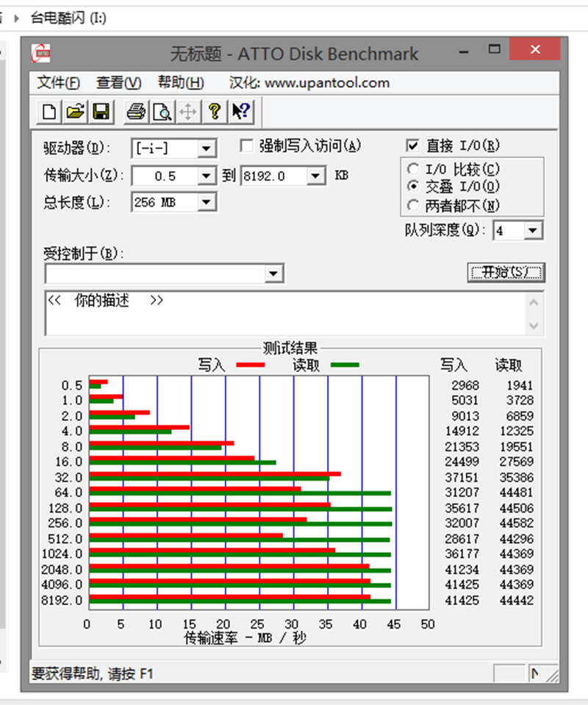Open the 帮助(H) menu
Screen dimensions: 588x705
pyautogui.click(x=181, y=83)
